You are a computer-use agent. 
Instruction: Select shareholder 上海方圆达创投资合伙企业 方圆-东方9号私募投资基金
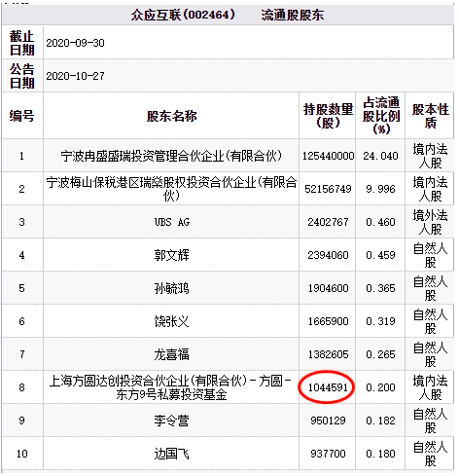coord(170,387)
